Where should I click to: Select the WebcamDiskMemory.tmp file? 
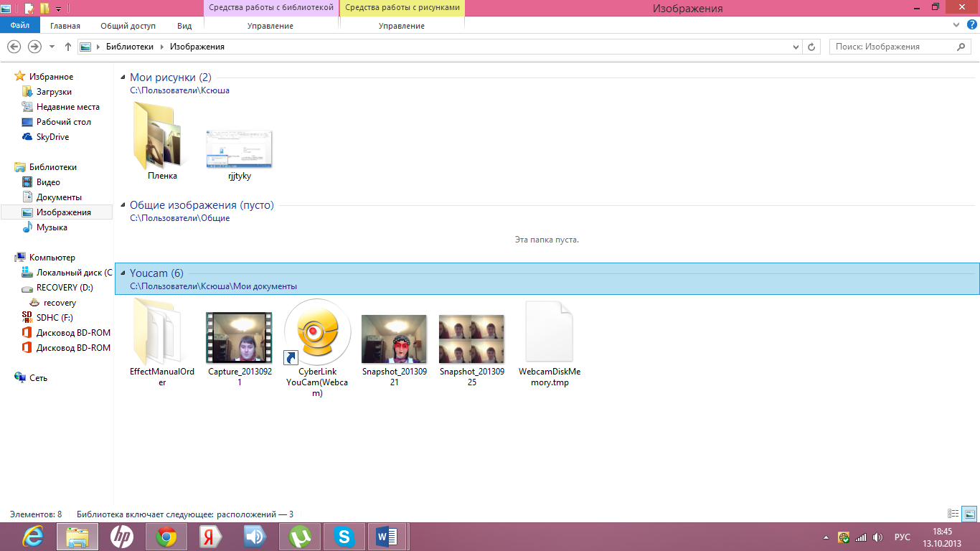[x=550, y=344]
